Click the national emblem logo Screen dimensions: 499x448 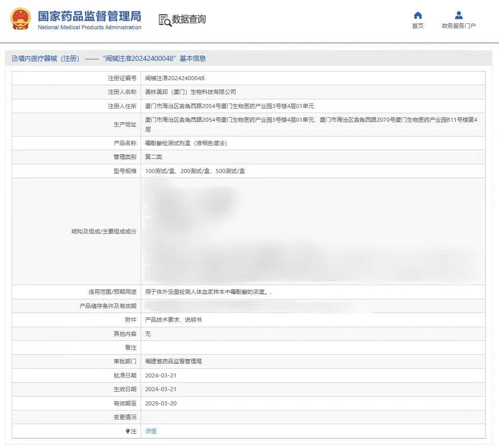click(20, 19)
